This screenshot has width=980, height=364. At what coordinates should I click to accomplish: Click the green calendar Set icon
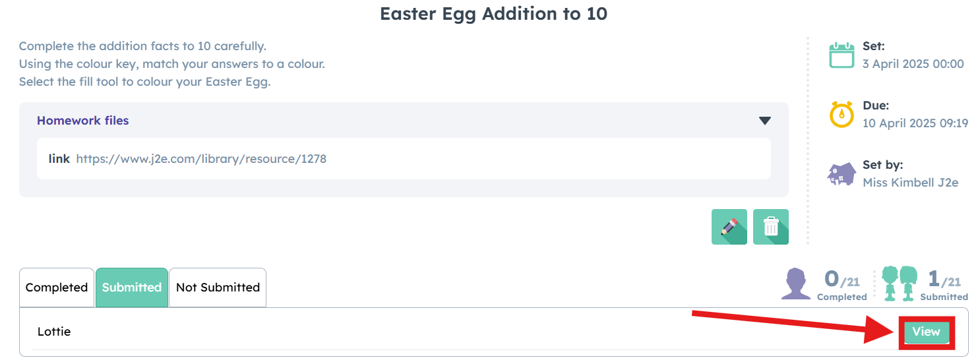coord(842,55)
